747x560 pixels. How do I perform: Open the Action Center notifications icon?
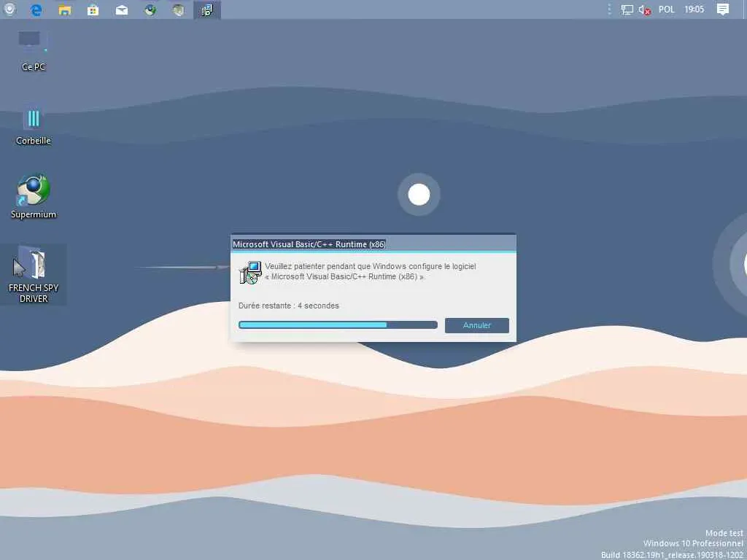(x=723, y=9)
